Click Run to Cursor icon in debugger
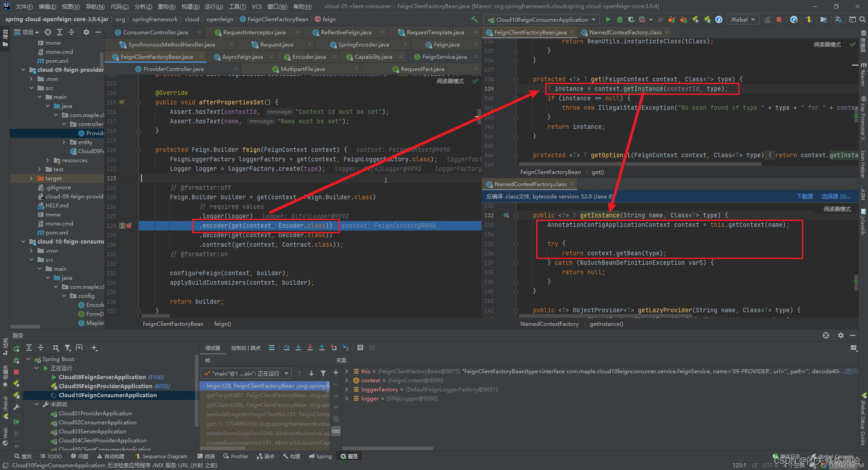Viewport: 868px width, 470px height. [345, 348]
